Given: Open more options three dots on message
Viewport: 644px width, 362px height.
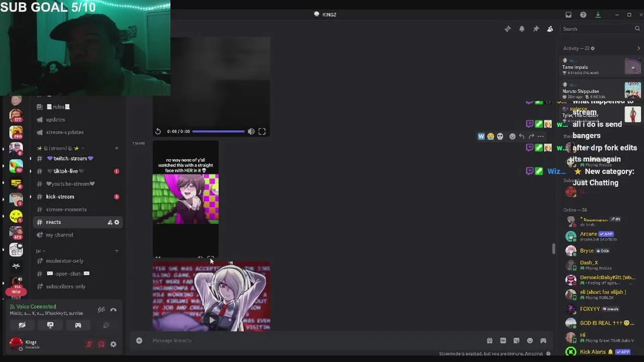Looking at the screenshot, I should pyautogui.click(x=541, y=136).
